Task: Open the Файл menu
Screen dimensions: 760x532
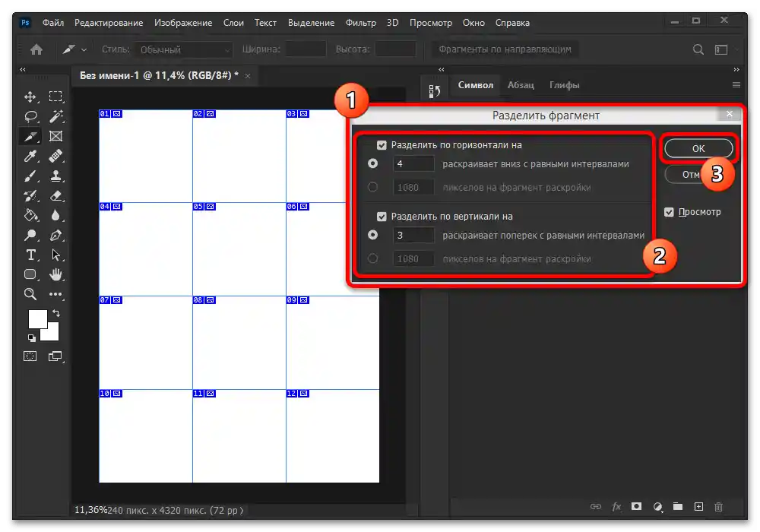Action: pos(53,23)
